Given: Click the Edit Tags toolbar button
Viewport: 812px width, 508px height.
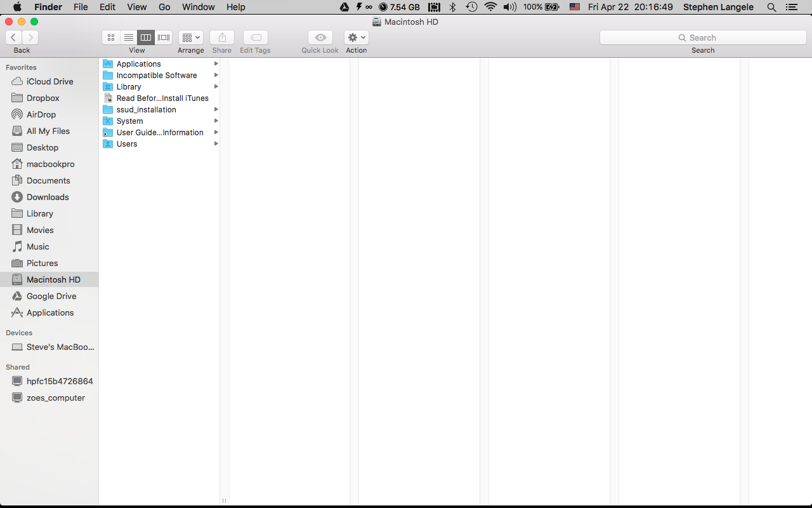Looking at the screenshot, I should [255, 37].
